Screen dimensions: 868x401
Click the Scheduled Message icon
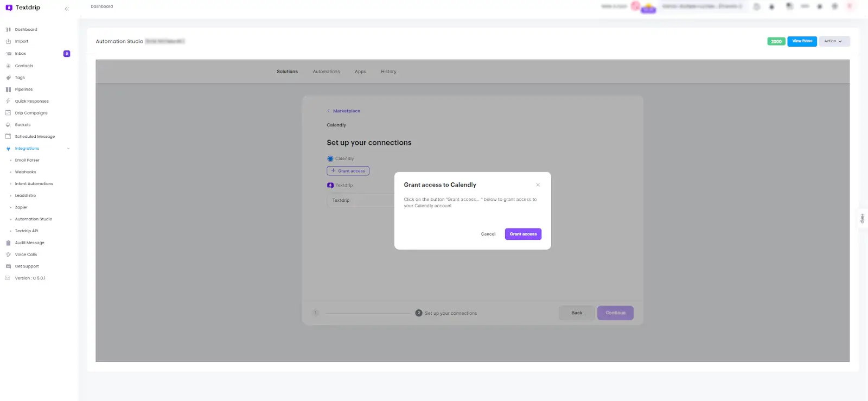pyautogui.click(x=8, y=136)
